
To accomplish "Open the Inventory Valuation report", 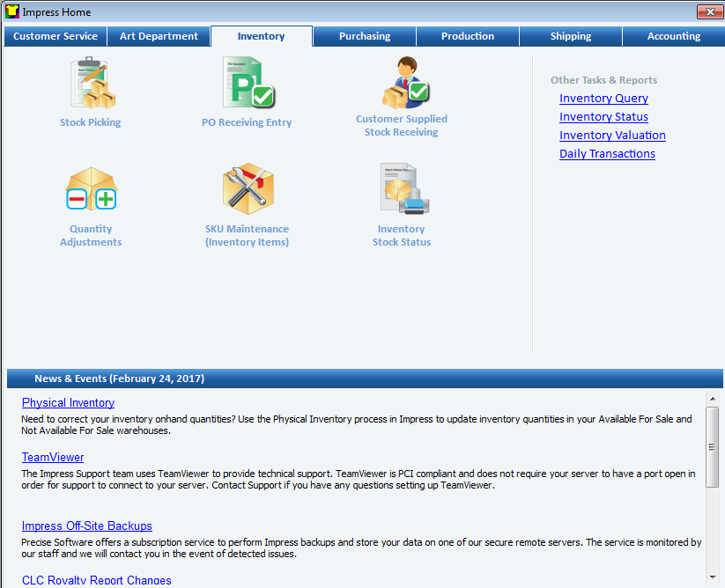I will point(611,135).
